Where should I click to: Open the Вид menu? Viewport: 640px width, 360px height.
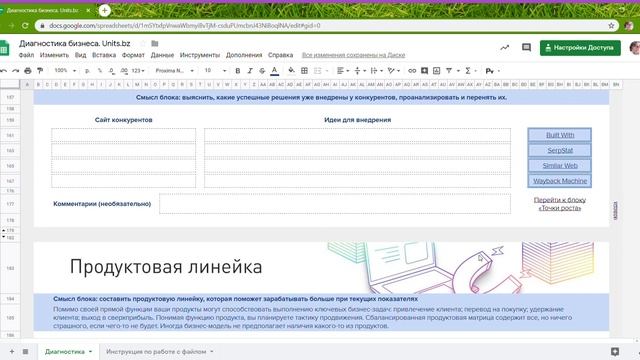click(x=80, y=55)
